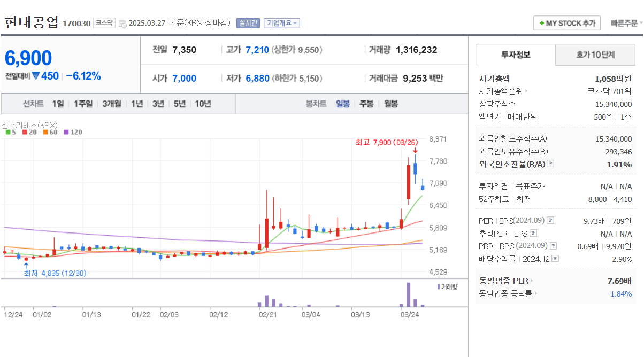Click 외국인소진율 value 1.91%
Screen dimensions: 644x357
click(x=619, y=164)
